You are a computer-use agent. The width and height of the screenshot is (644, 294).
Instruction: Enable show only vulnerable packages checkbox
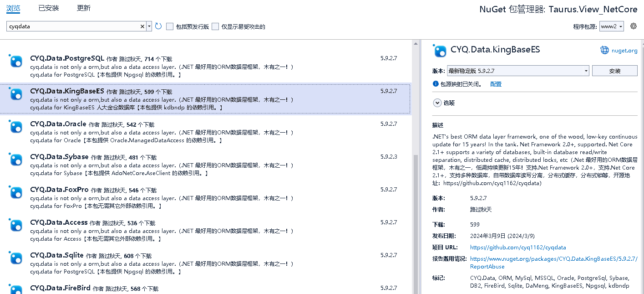point(215,26)
